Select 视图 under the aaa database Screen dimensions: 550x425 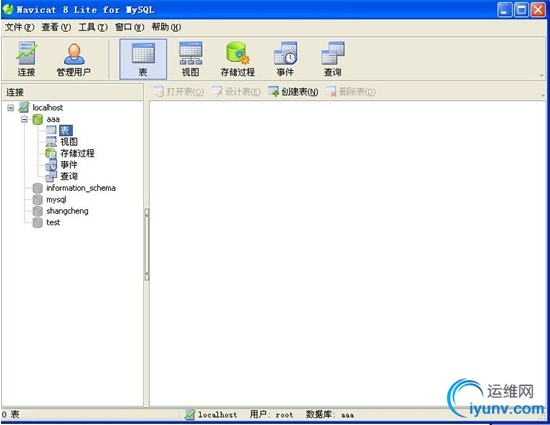click(69, 142)
